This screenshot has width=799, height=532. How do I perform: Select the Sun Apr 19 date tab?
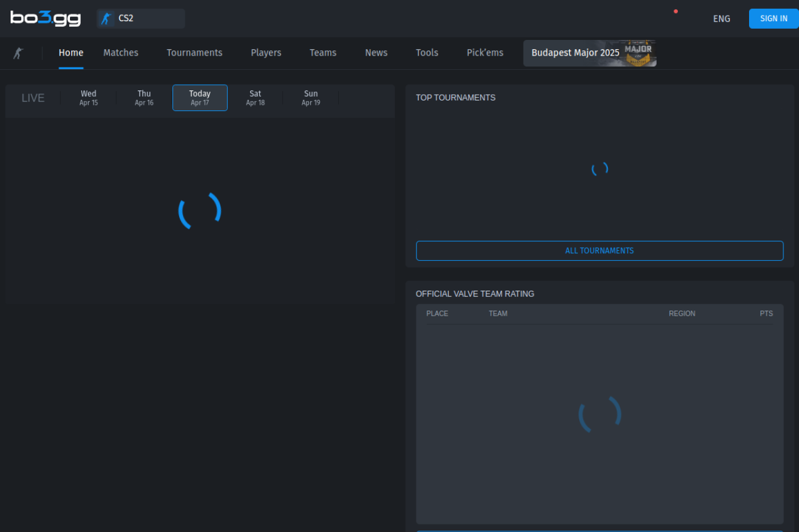click(x=311, y=98)
